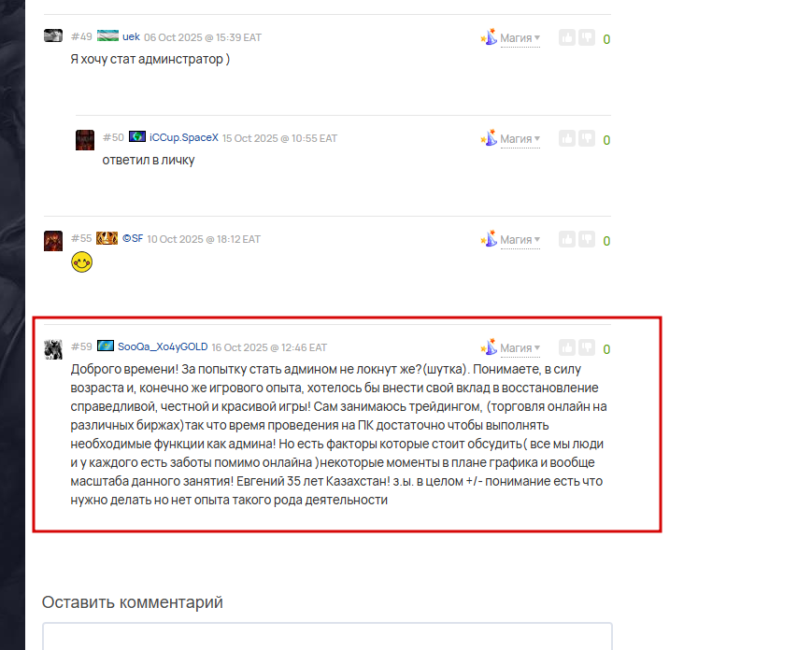
Task: Open SooQa_Xo4yGOLD's avatar thumbnail
Action: pyautogui.click(x=53, y=349)
